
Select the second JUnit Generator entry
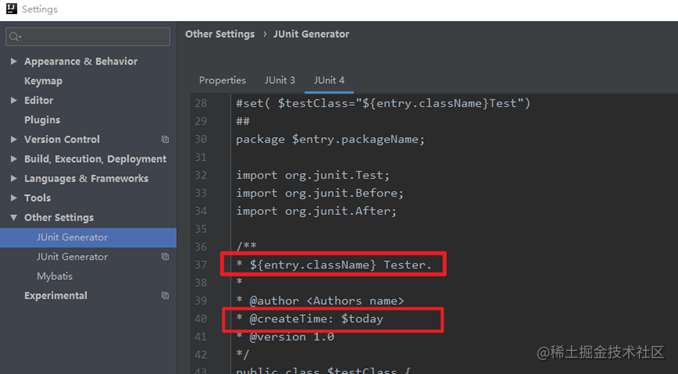[x=72, y=257]
